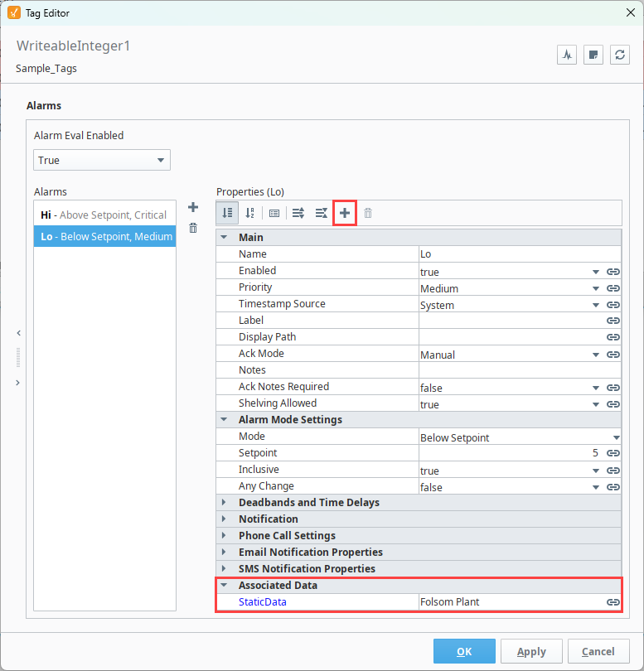Click the right expand arrow on side divider
This screenshot has width=644, height=671.
[18, 383]
